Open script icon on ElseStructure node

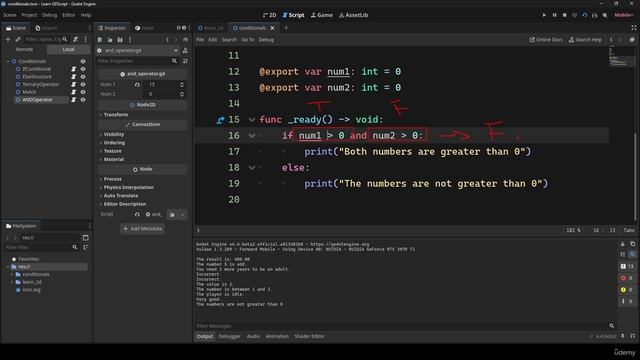pos(74,76)
